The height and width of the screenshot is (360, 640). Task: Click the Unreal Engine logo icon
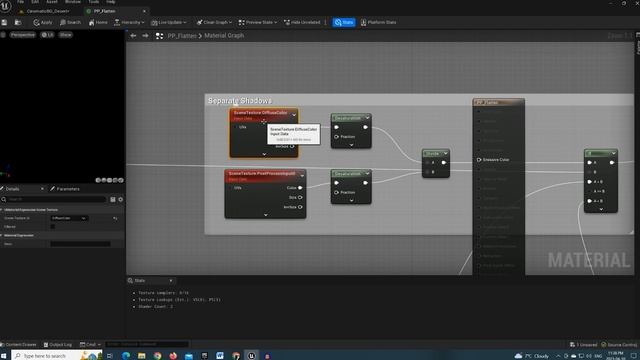coord(6,6)
